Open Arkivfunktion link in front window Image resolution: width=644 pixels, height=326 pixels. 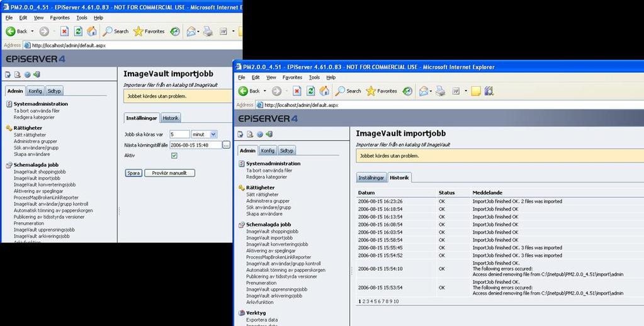259,302
